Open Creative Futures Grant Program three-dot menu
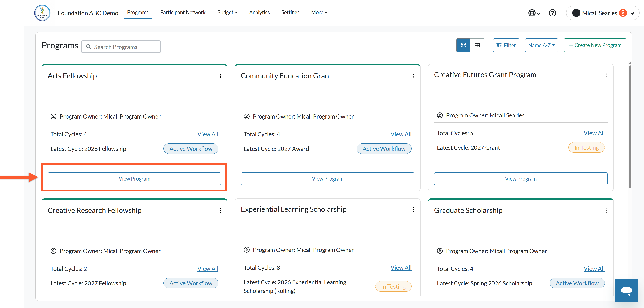The width and height of the screenshot is (644, 308). [607, 75]
